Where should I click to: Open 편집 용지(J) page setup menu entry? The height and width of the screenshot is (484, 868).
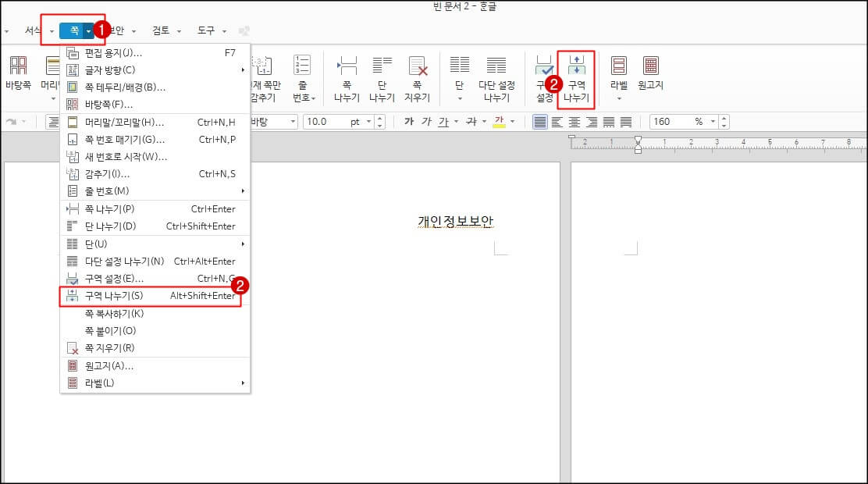tap(155, 53)
